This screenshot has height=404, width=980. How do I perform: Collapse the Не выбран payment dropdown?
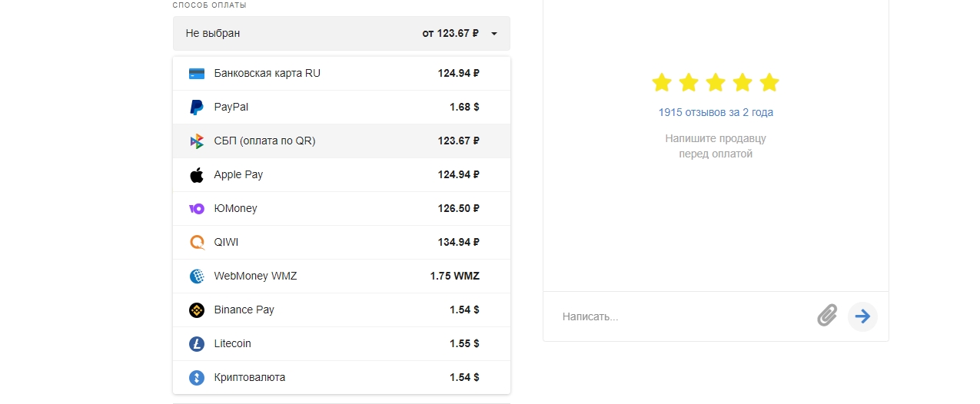click(341, 34)
